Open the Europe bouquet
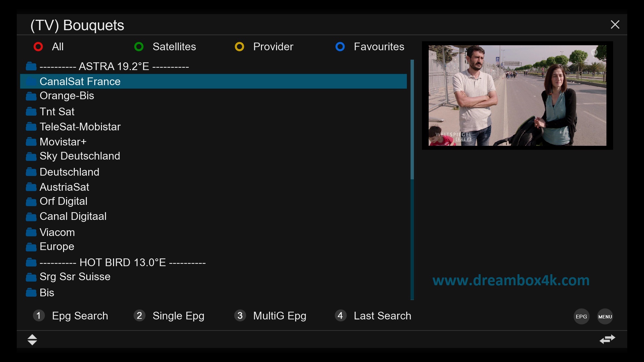Viewport: 644px width, 362px height. point(213,247)
